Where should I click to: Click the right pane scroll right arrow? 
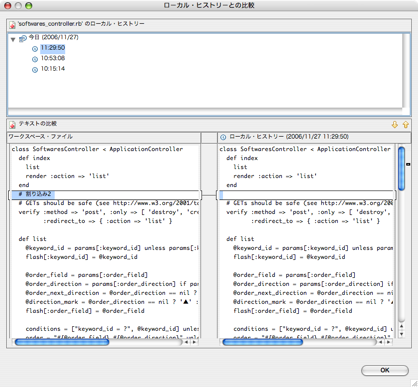(388, 342)
